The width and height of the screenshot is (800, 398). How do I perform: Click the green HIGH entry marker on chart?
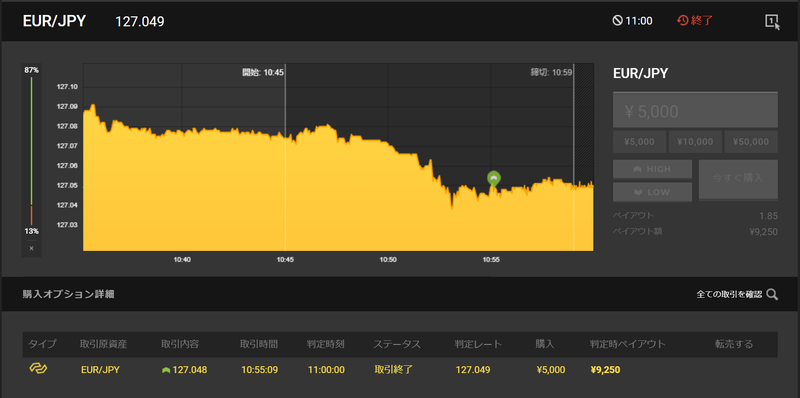click(493, 179)
